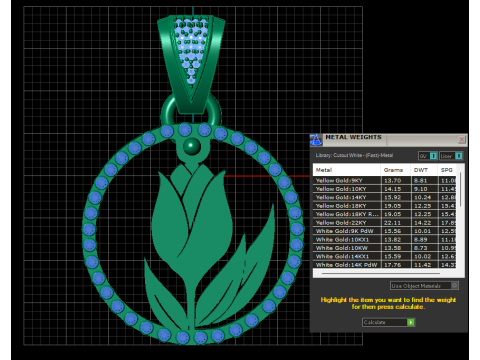This screenshot has height=360, width=480.
Task: Select the Yellow Gold:18KY R... row
Action: coord(385,214)
